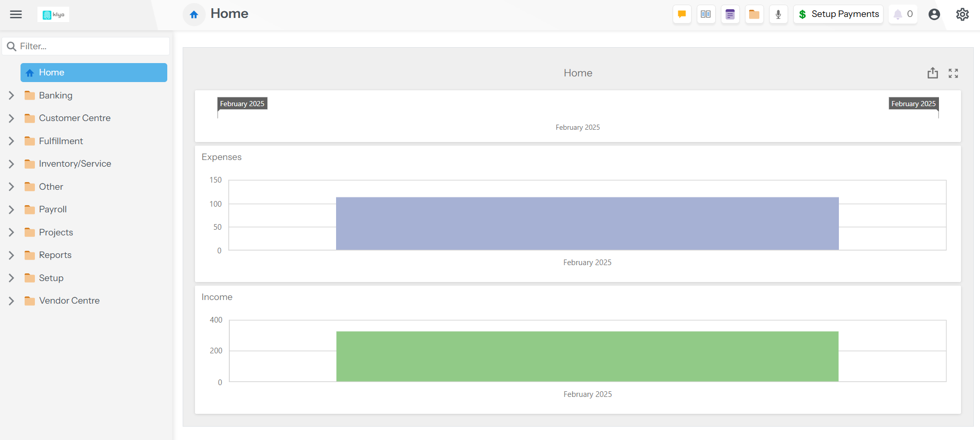The height and width of the screenshot is (440, 980).
Task: Click the blue Expenses bar
Action: coord(587,224)
